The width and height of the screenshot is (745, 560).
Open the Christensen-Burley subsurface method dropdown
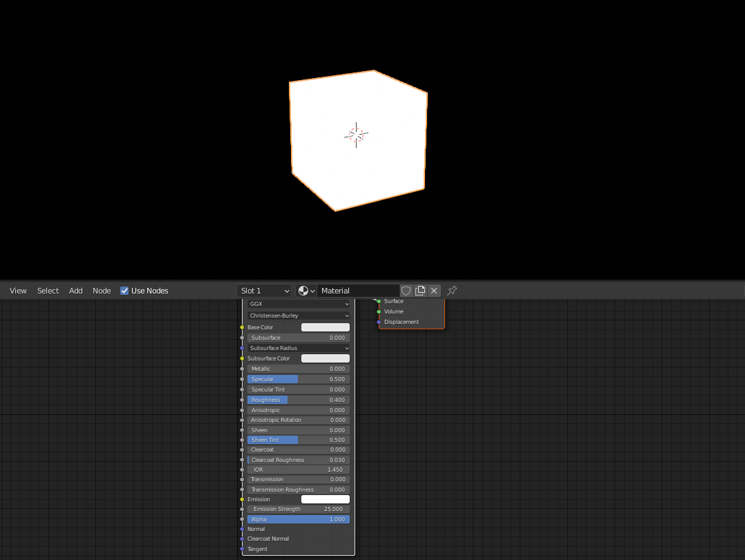click(298, 315)
